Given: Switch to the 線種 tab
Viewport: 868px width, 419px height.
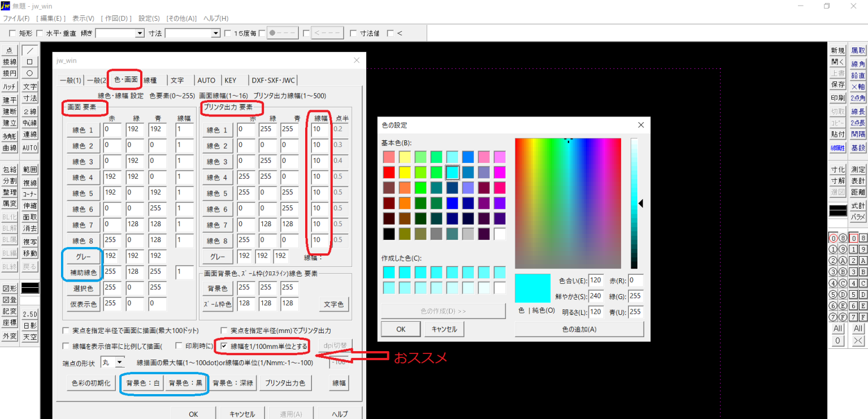Looking at the screenshot, I should pos(150,80).
